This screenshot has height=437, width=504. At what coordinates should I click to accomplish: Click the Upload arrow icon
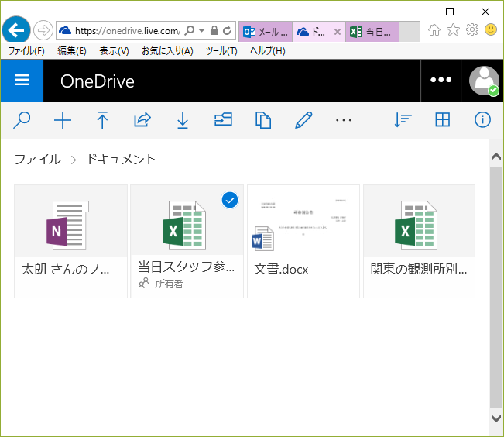pos(102,120)
